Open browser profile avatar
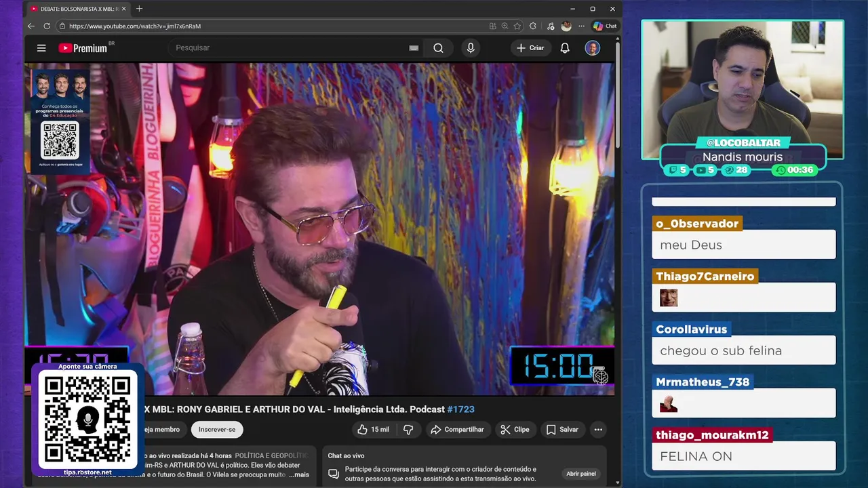 tap(566, 26)
